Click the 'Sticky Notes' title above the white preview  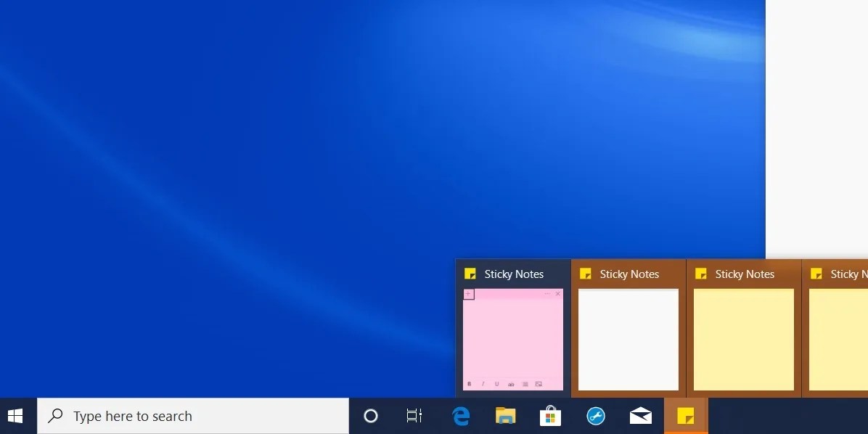click(x=629, y=274)
